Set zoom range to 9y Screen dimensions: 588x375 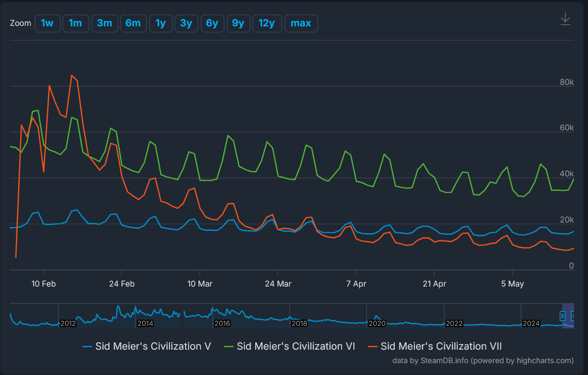238,23
